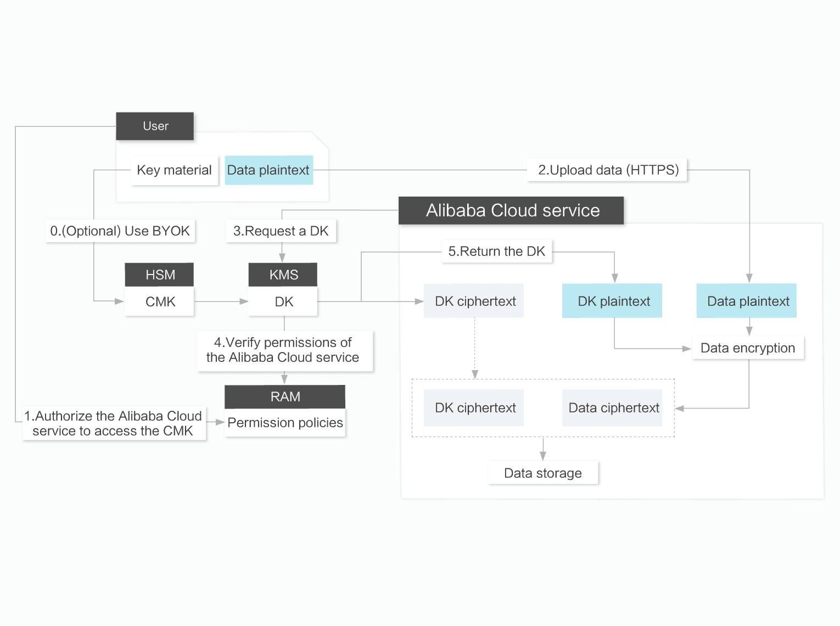
Task: Click the '0.(Optional) Use BYOK' label
Action: (120, 231)
